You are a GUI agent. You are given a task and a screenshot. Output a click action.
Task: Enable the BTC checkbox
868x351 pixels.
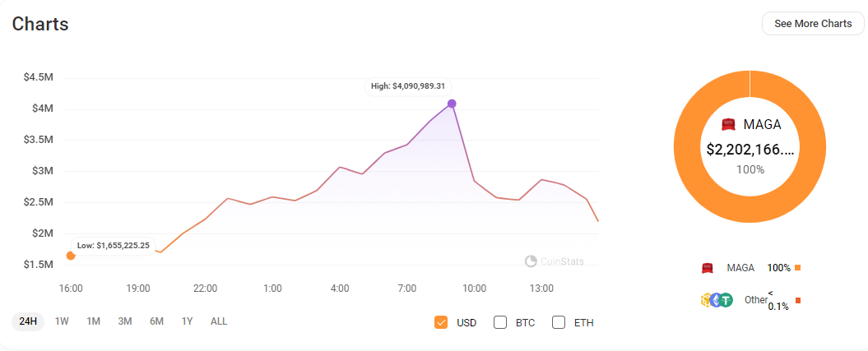coord(500,322)
